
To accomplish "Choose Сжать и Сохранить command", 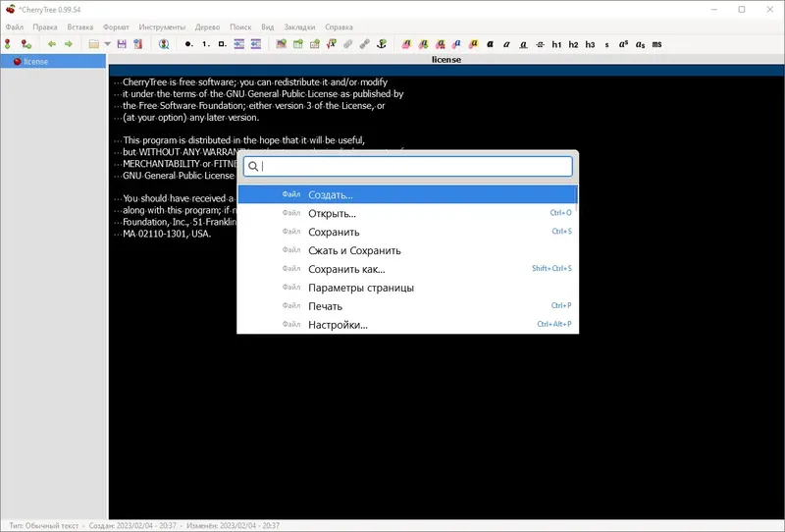I will [407, 250].
